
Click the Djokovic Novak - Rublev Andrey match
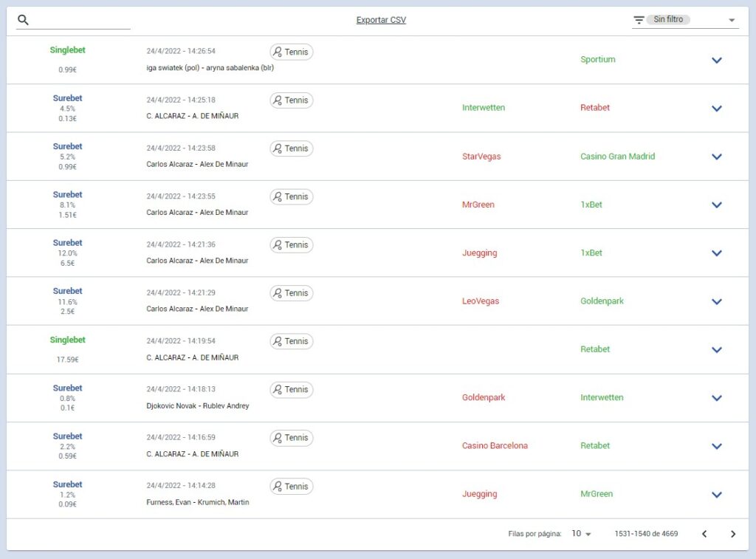point(198,406)
